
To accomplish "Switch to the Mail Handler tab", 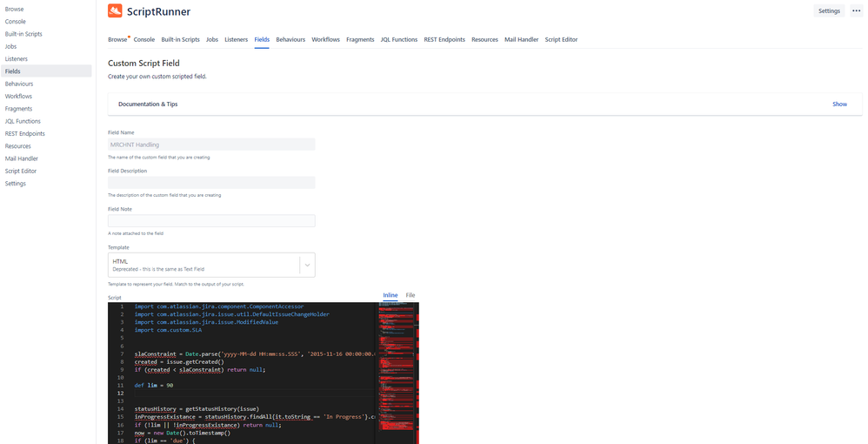I will click(522, 39).
